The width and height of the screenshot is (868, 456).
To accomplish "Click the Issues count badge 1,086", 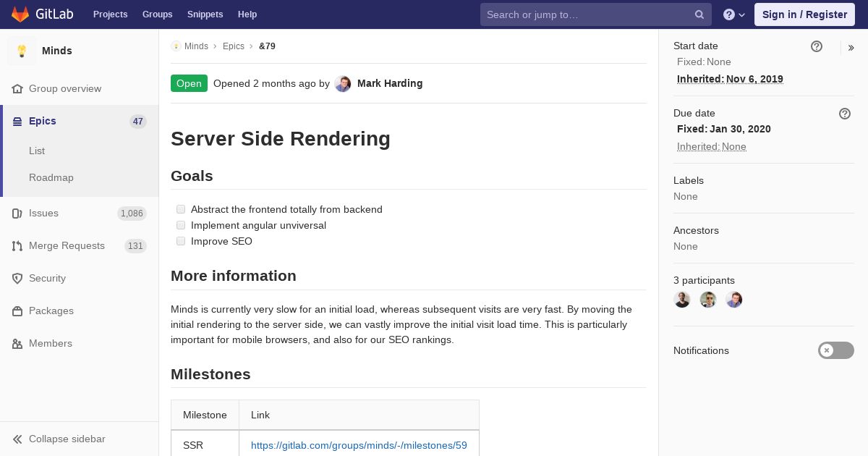I will [132, 214].
